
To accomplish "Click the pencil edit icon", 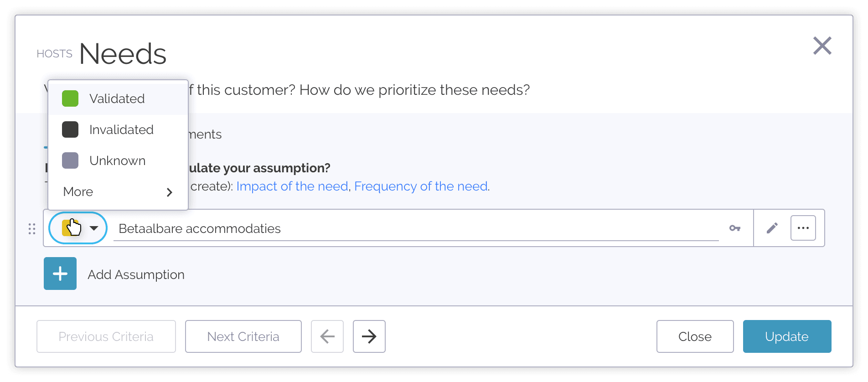I will coord(772,228).
